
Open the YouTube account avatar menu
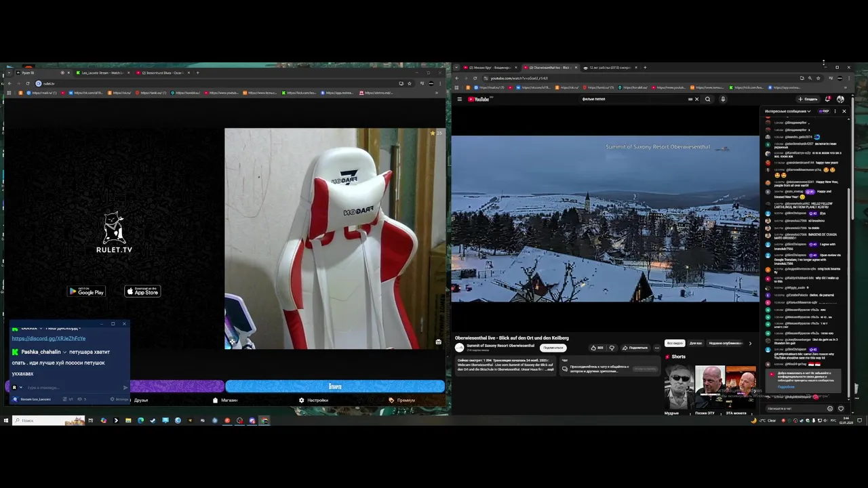[840, 99]
